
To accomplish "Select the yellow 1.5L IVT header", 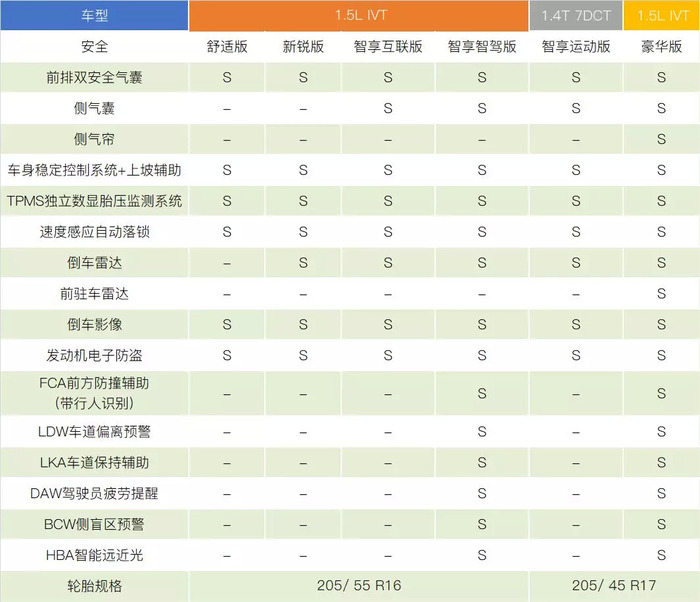I will pos(661,16).
